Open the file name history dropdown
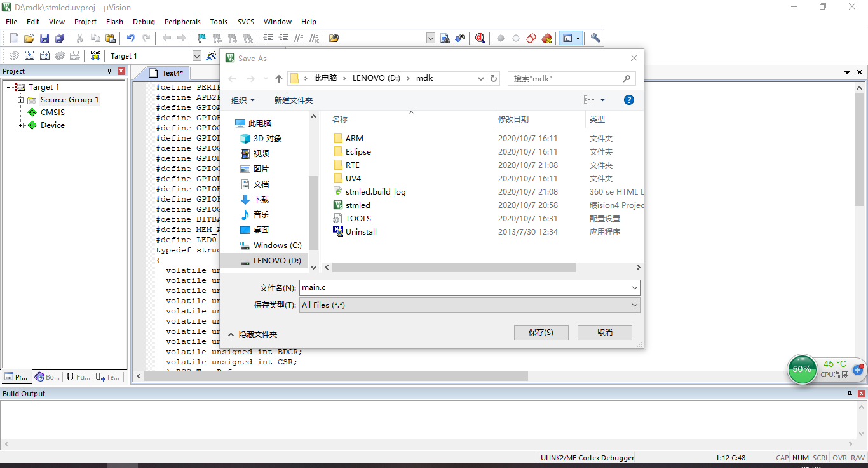 tap(634, 288)
